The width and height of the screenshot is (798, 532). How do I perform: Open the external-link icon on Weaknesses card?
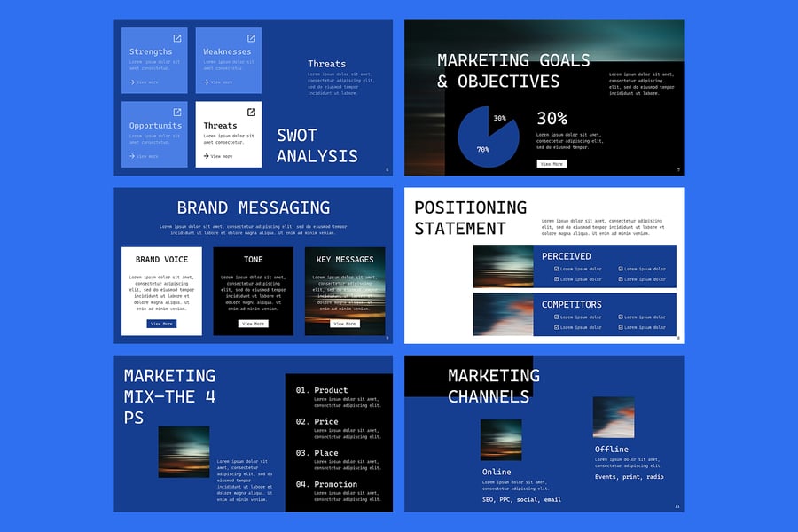pos(251,38)
